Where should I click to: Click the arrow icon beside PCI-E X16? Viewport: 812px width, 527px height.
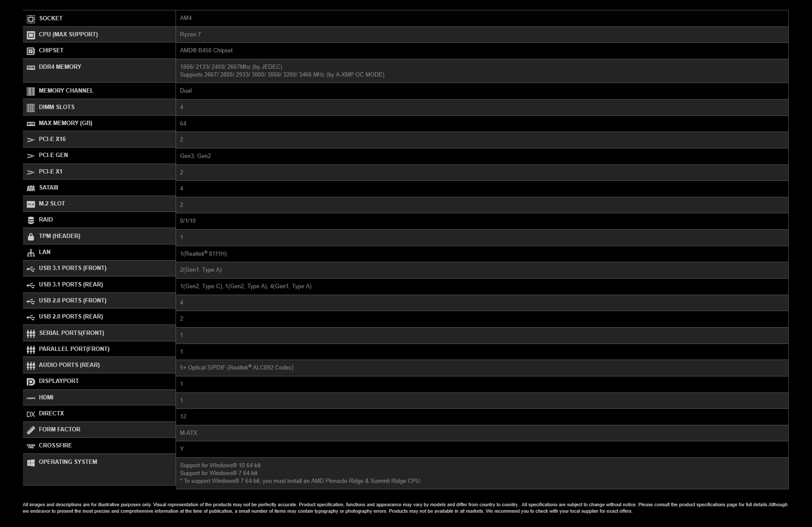[x=31, y=140]
